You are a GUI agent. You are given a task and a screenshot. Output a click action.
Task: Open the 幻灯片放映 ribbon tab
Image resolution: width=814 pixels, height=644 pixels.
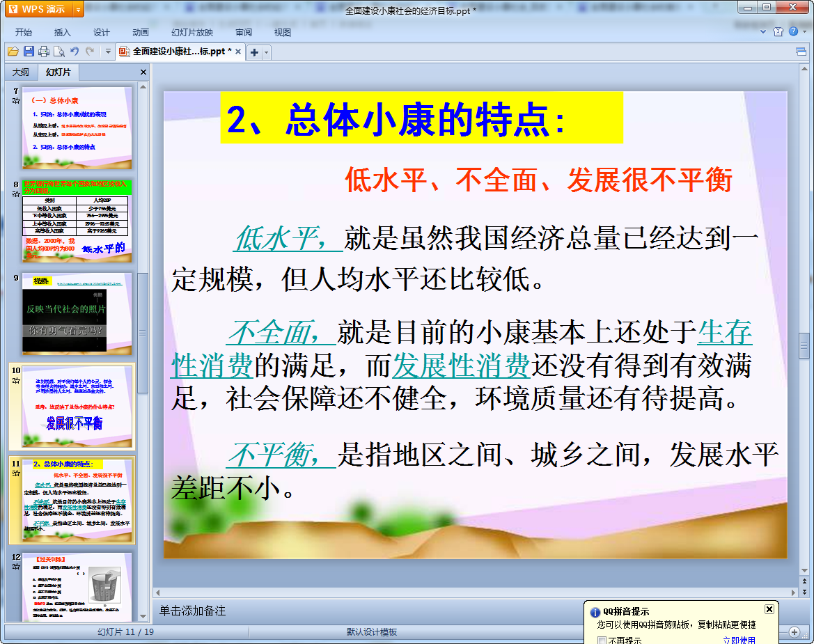tap(192, 32)
